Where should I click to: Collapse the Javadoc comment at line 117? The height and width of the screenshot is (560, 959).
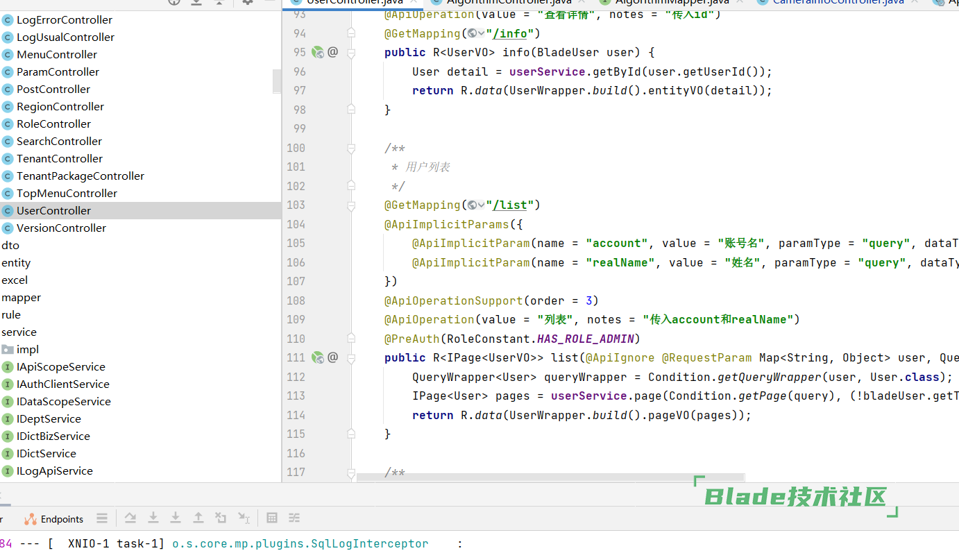pos(351,473)
